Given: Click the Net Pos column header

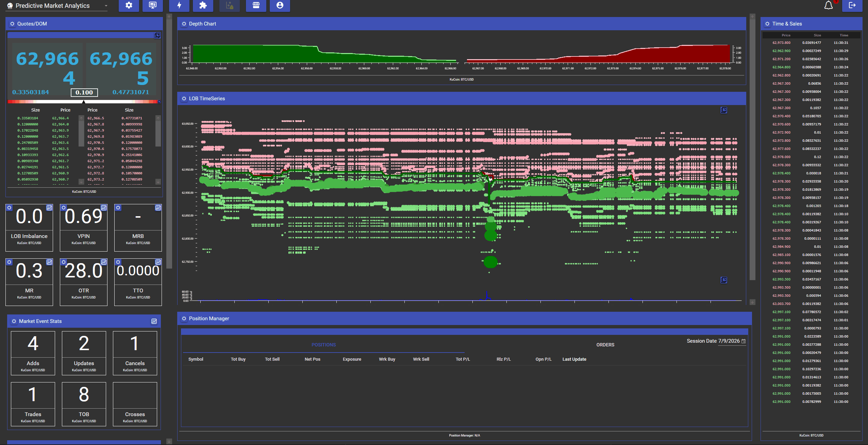Looking at the screenshot, I should 312,359.
